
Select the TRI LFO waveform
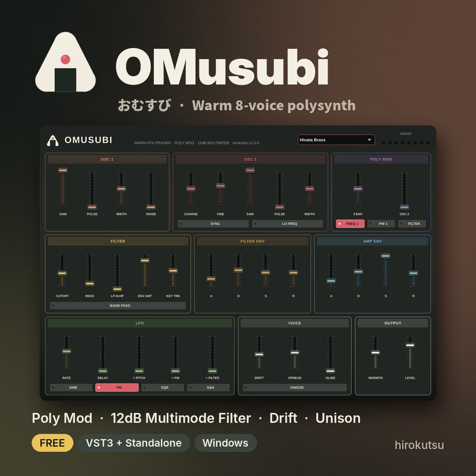pyautogui.click(x=117, y=388)
